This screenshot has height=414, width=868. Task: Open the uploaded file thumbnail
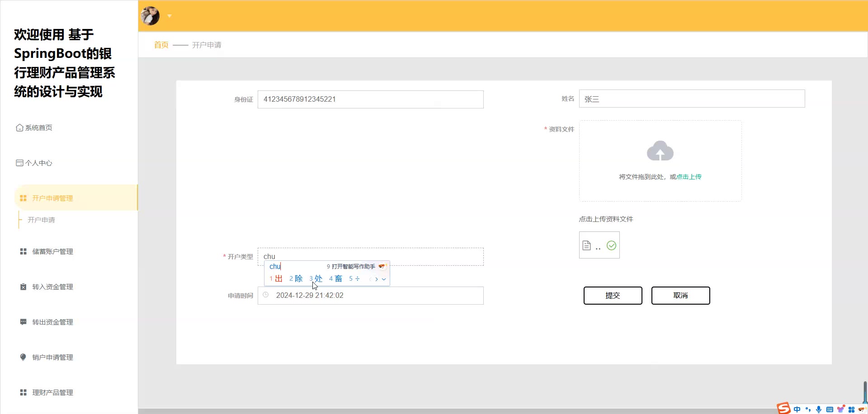point(599,245)
